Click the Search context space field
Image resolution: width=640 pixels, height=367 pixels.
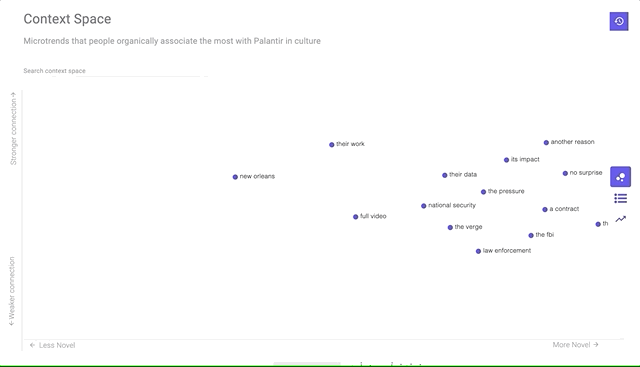(x=116, y=71)
